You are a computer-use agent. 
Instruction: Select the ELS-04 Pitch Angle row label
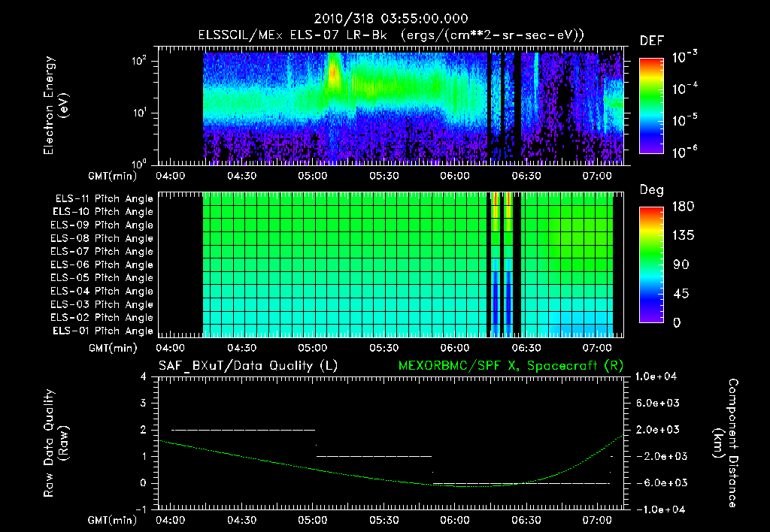point(102,291)
